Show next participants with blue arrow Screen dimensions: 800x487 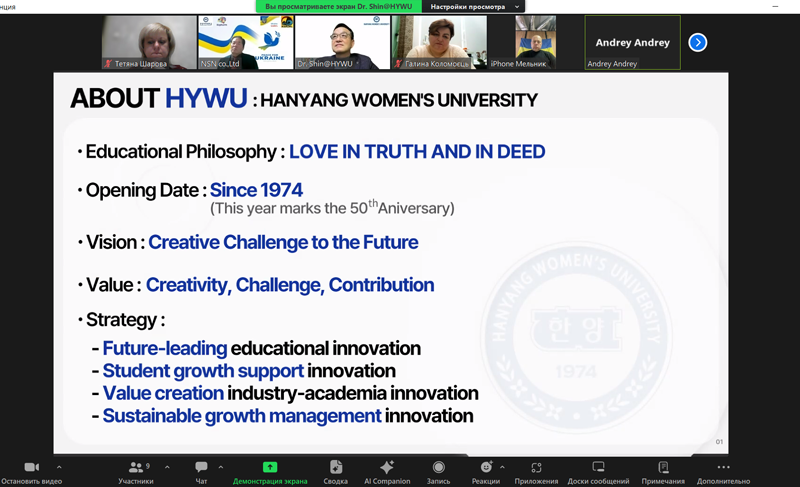coord(697,42)
